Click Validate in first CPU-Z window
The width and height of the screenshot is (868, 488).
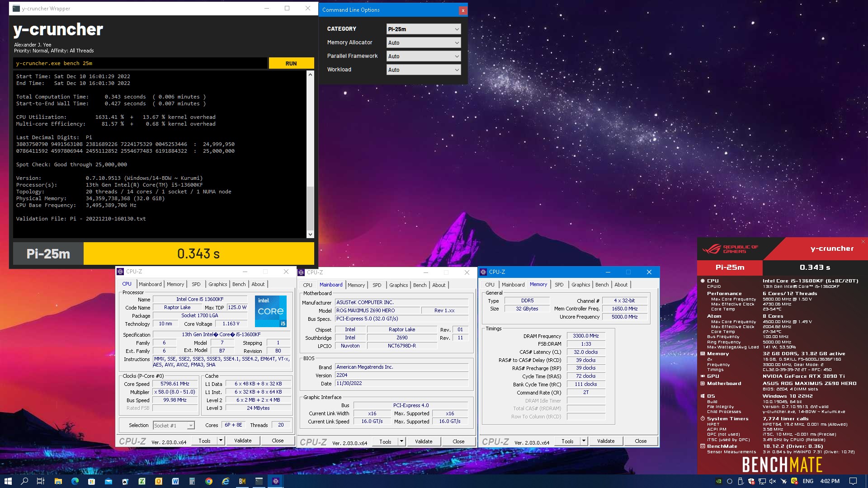243,441
